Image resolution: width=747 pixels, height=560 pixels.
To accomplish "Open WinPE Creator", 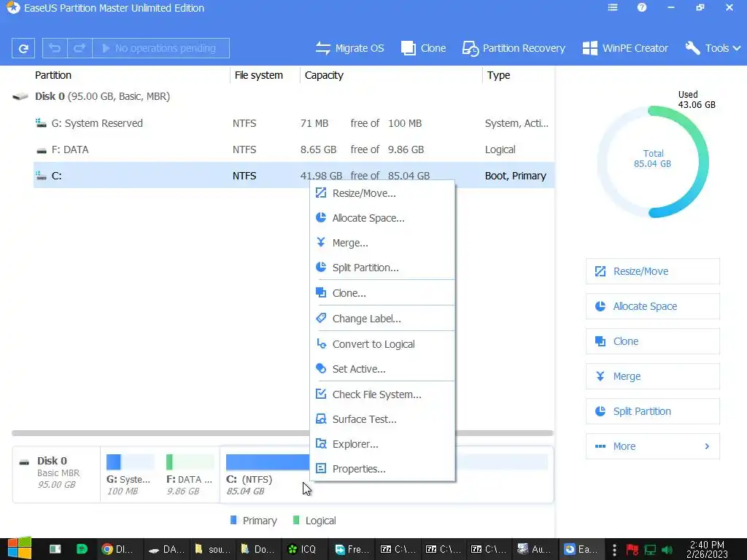I will [625, 48].
